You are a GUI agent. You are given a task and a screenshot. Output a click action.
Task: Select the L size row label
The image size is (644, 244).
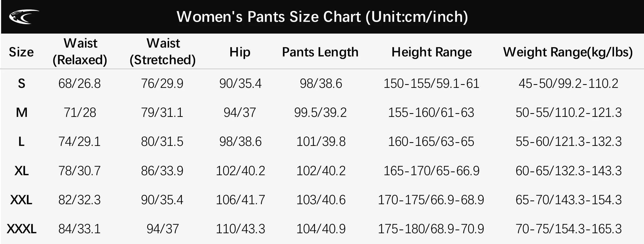point(21,142)
